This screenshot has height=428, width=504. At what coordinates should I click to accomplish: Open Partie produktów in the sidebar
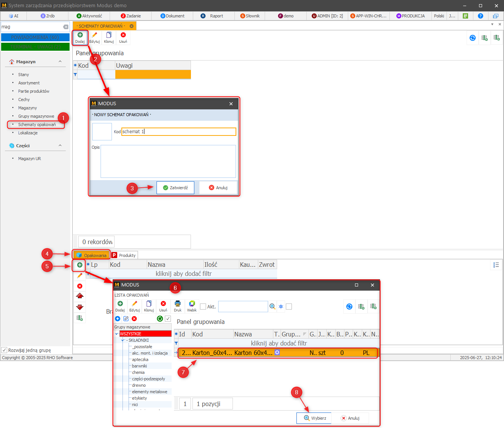34,91
